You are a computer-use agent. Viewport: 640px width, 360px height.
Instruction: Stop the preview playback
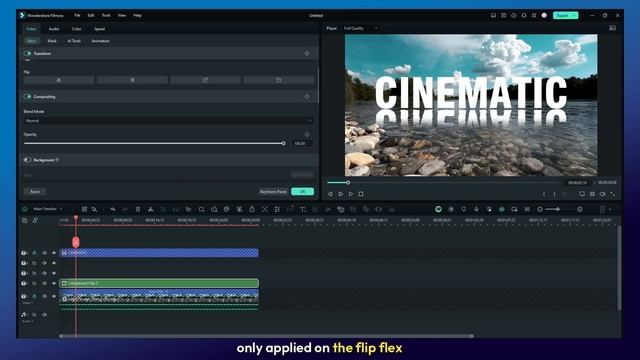tap(361, 194)
